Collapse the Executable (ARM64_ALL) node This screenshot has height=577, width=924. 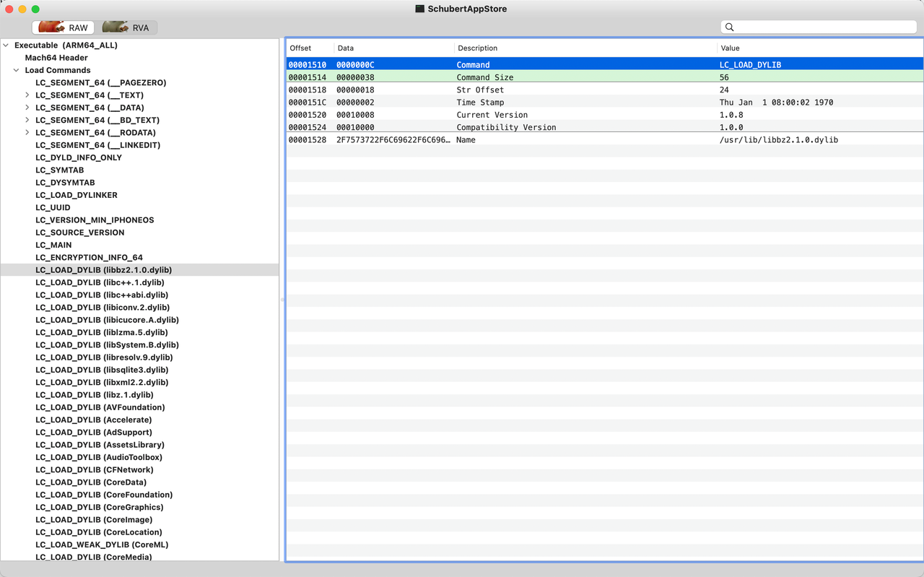[6, 45]
